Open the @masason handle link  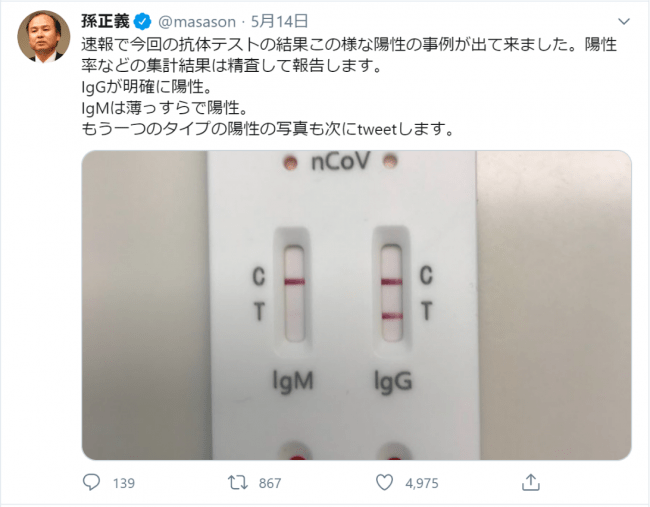coord(197,22)
